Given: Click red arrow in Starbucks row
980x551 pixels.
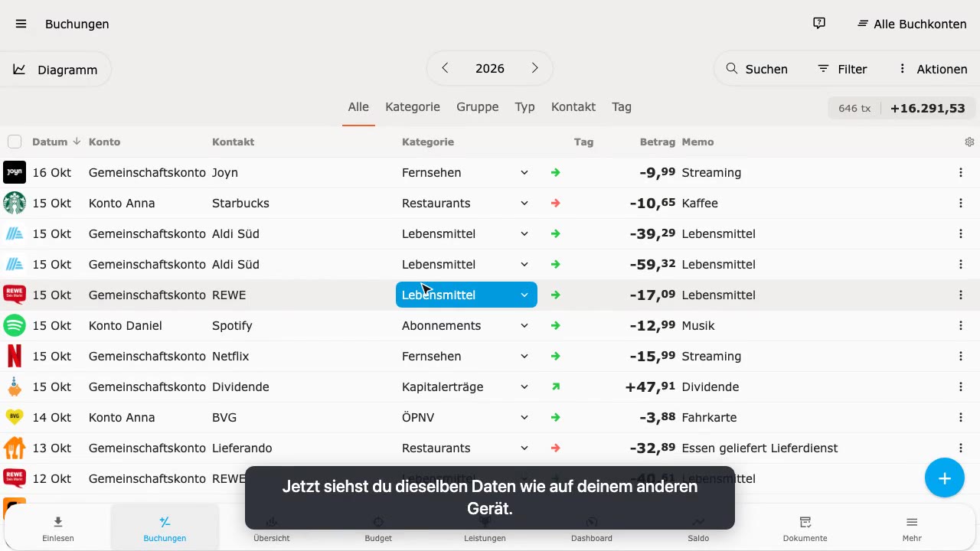Looking at the screenshot, I should (x=556, y=204).
